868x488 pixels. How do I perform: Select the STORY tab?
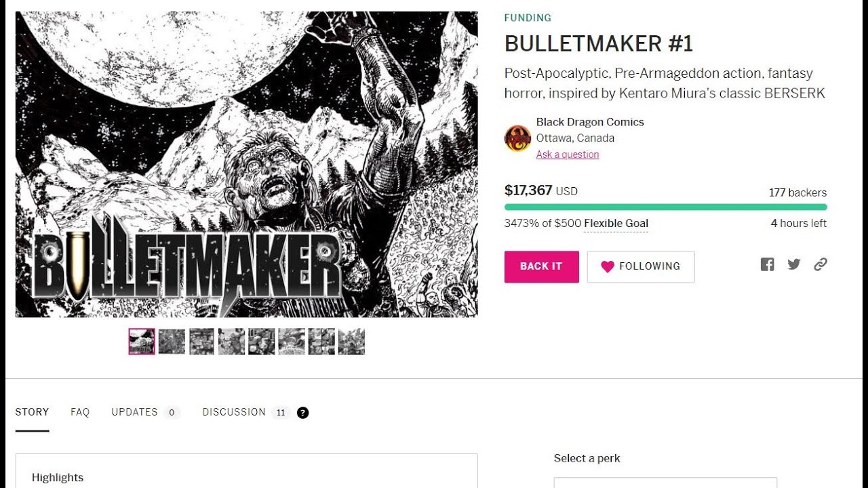(32, 412)
